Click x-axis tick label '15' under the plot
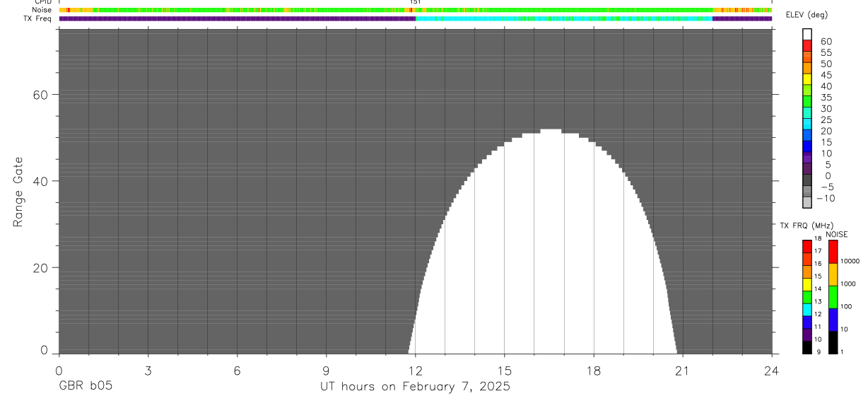The image size is (868, 401). point(504,371)
